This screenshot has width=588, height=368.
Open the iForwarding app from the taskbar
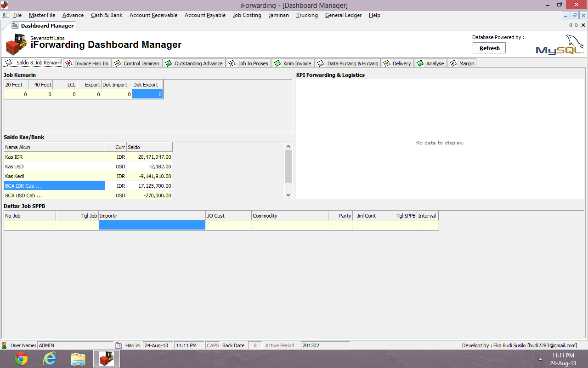106,358
